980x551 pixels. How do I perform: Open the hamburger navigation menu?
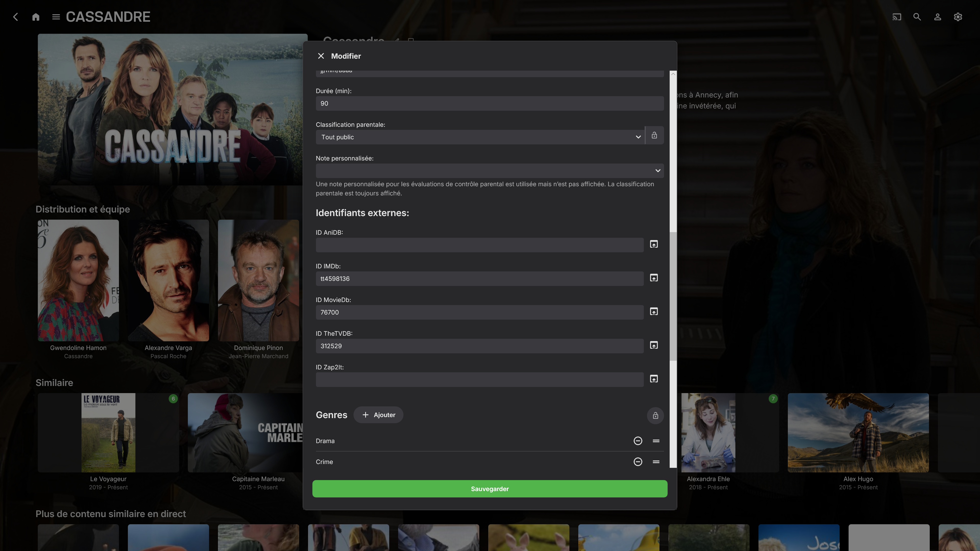(56, 17)
